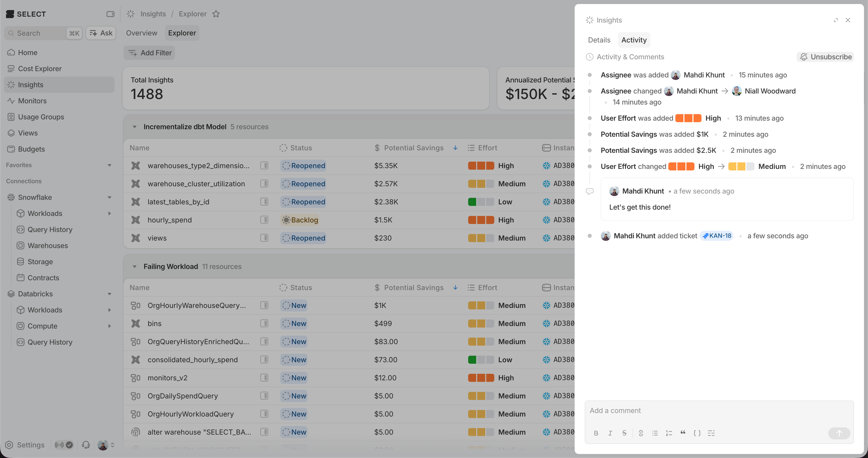The width and height of the screenshot is (868, 458).
Task: Collapse the Incrementalize dbt Model group
Action: point(134,127)
